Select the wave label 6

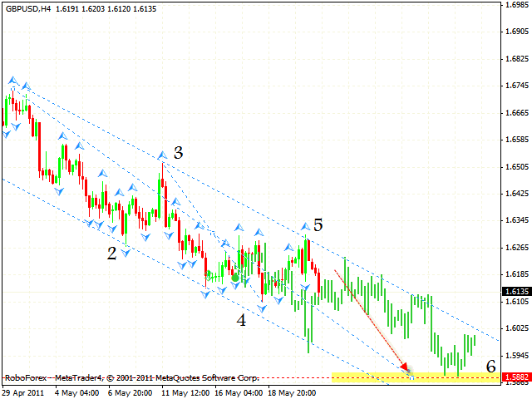click(491, 366)
